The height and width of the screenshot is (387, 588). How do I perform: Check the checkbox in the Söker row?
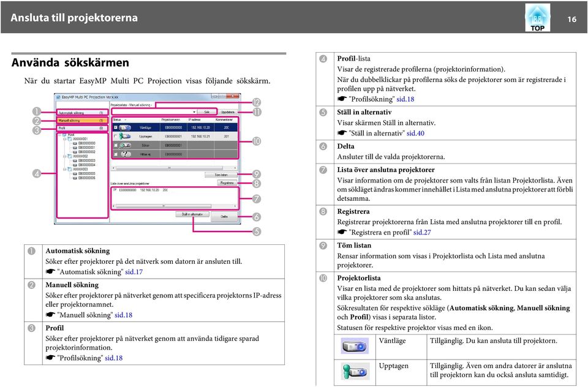click(116, 145)
